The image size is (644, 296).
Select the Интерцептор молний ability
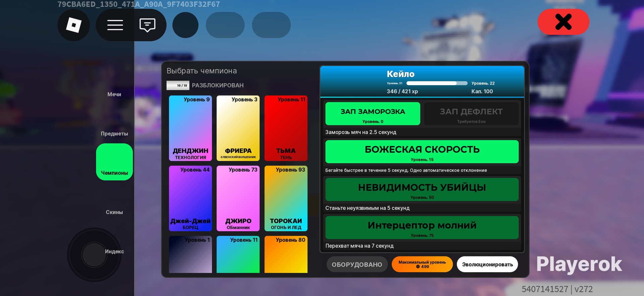[x=422, y=227]
